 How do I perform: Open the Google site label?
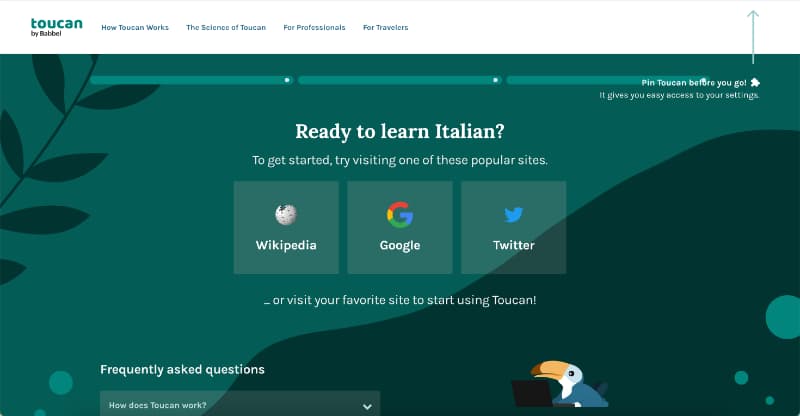click(400, 246)
